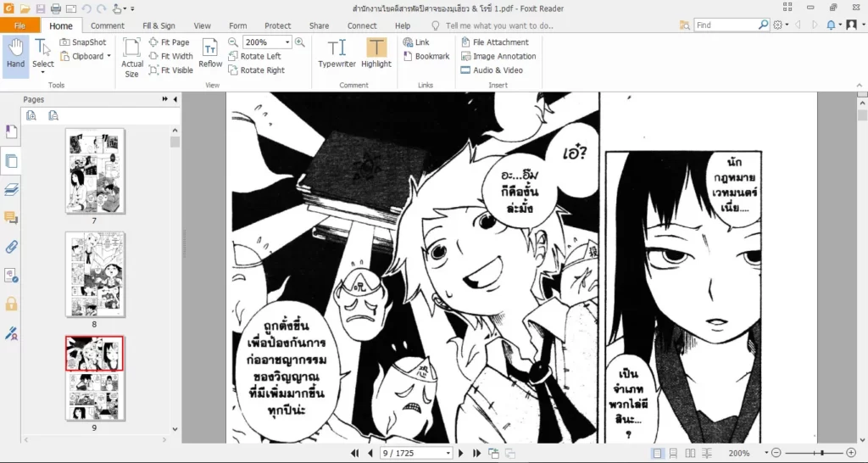Click the SnapShot tool
Screen dimensions: 868x463
point(82,42)
